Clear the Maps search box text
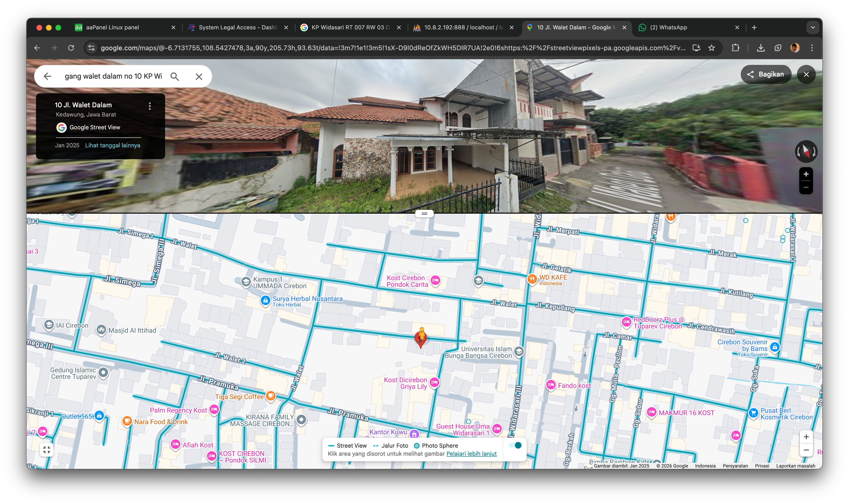Image resolution: width=849 pixels, height=504 pixels. [x=199, y=76]
